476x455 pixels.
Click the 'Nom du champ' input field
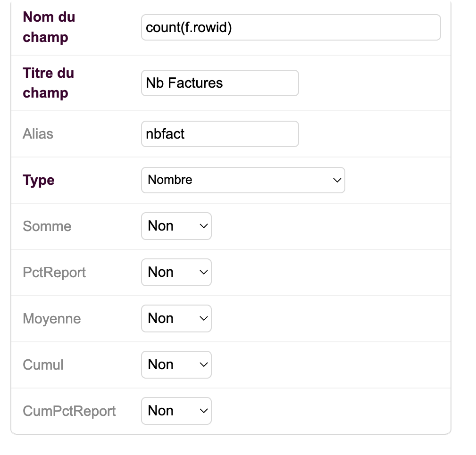[x=291, y=27]
